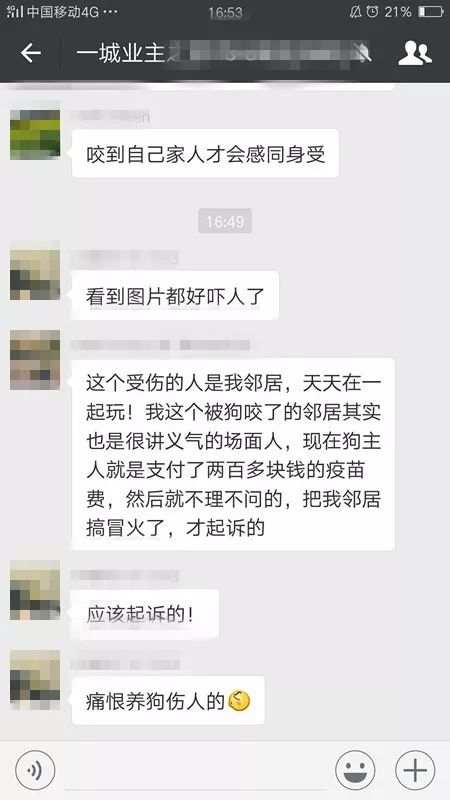Tap the avatar beside the long neighbor message
The image size is (450, 800).
(35, 360)
